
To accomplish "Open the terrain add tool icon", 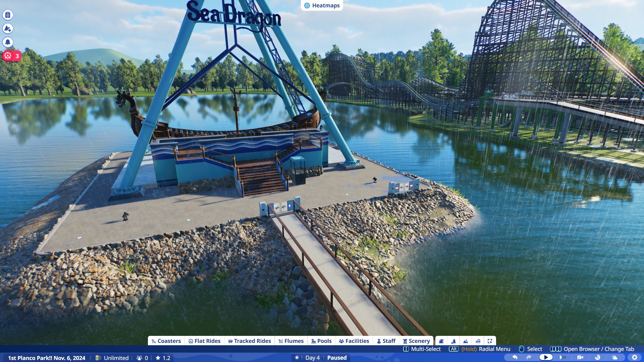I will (8, 28).
